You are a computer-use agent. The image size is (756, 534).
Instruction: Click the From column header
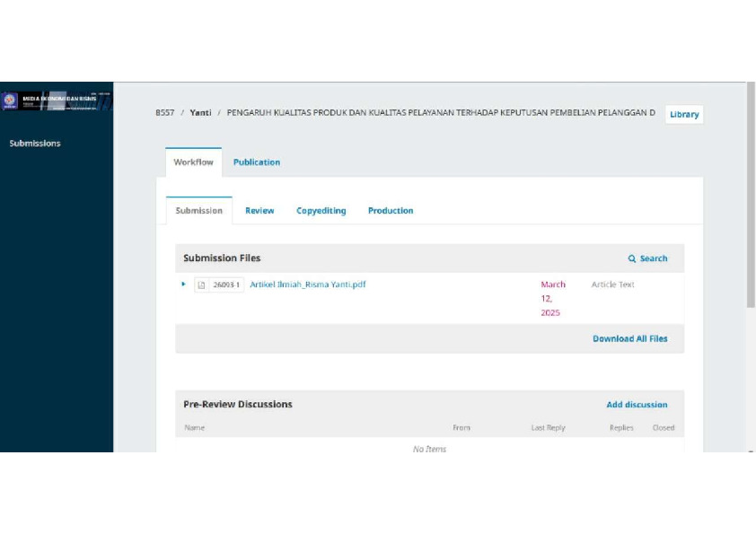coord(462,427)
